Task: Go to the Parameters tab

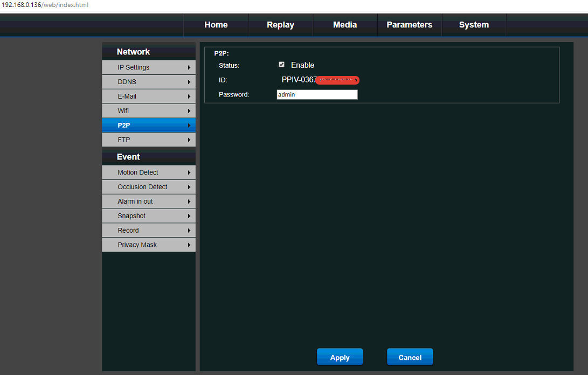Action: pos(409,25)
